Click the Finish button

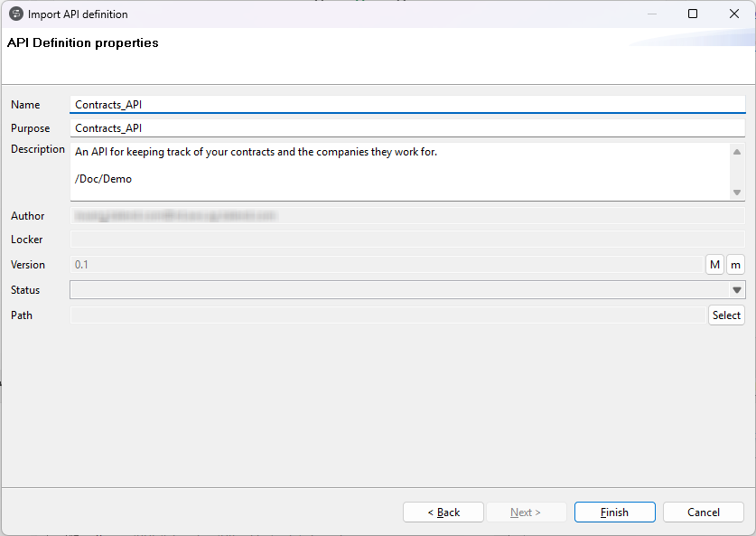click(x=614, y=512)
